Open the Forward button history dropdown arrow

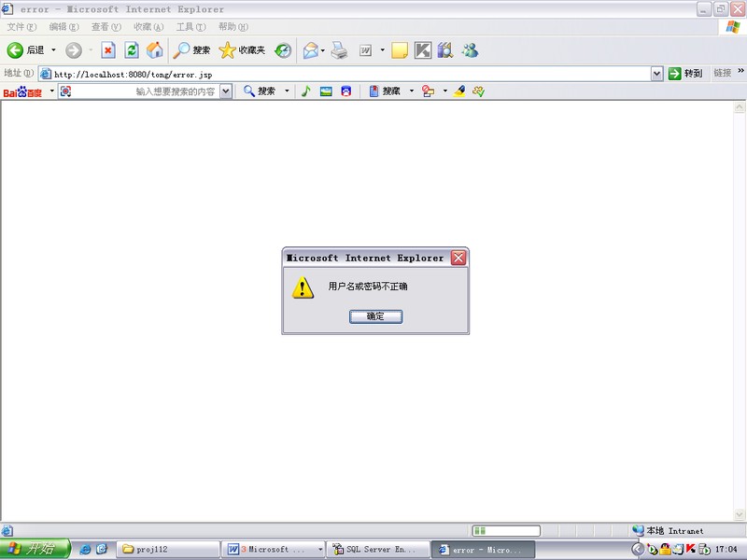pos(91,50)
